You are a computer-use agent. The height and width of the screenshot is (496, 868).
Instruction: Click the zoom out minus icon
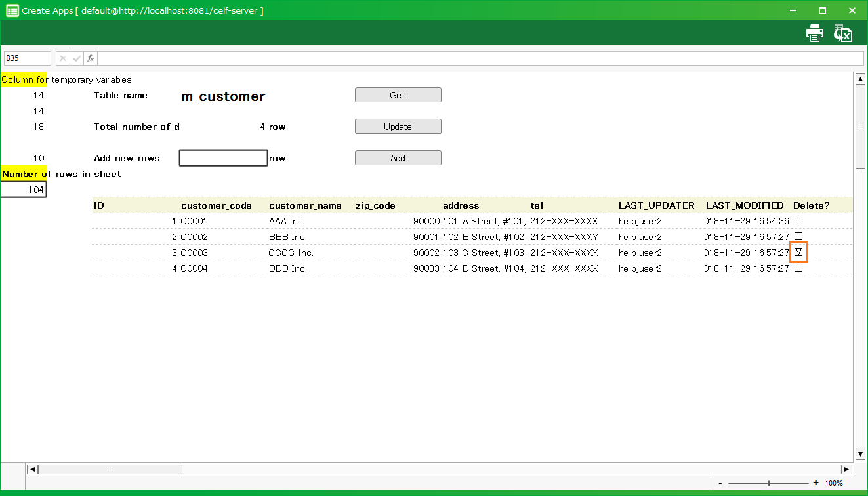click(720, 483)
